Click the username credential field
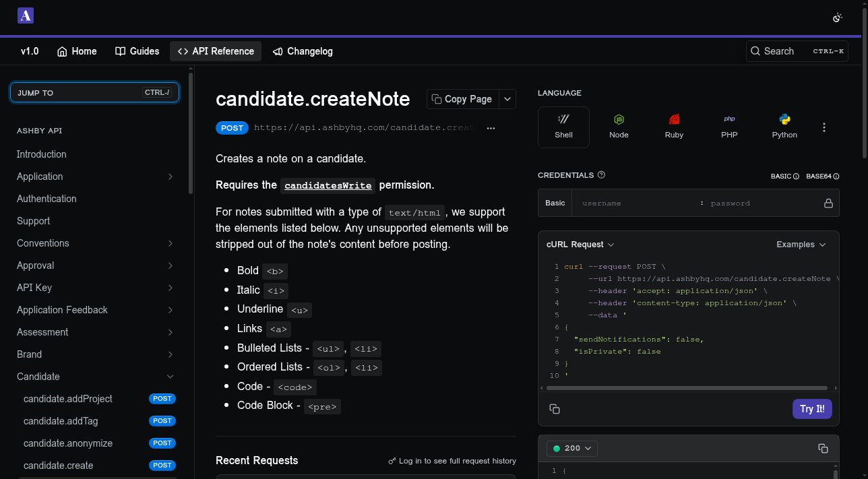Image resolution: width=868 pixels, height=479 pixels. (x=637, y=203)
